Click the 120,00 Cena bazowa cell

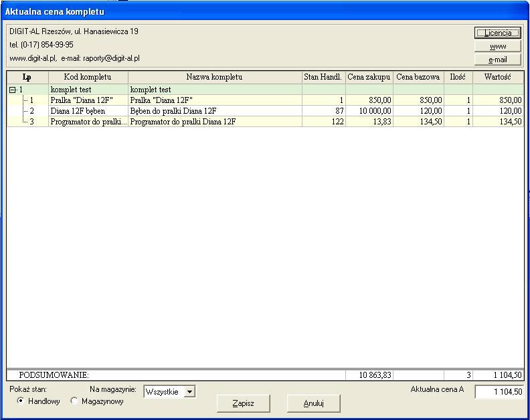[x=418, y=111]
